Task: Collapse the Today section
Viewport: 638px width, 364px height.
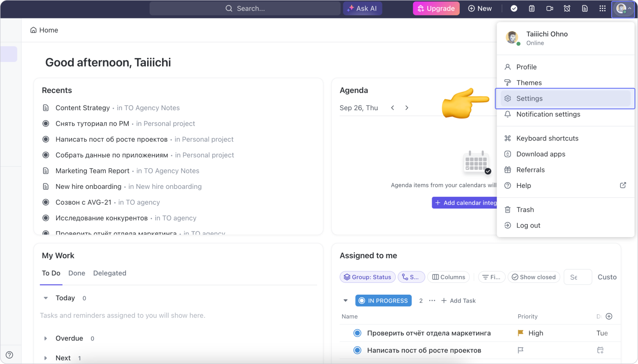Action: coord(46,298)
